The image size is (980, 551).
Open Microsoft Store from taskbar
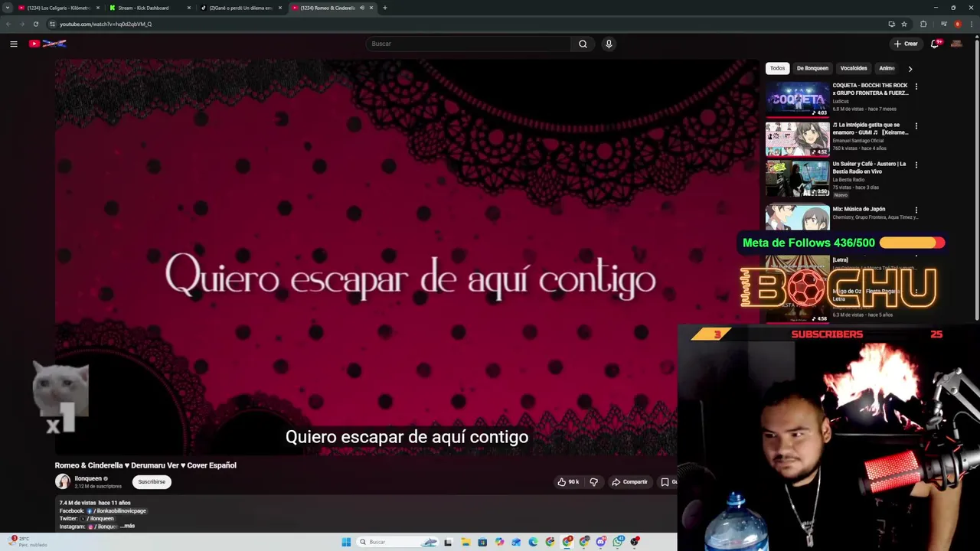482,542
